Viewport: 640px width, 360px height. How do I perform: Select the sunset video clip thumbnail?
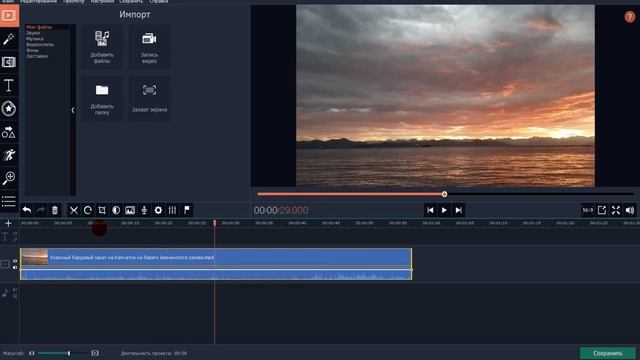tap(34, 258)
